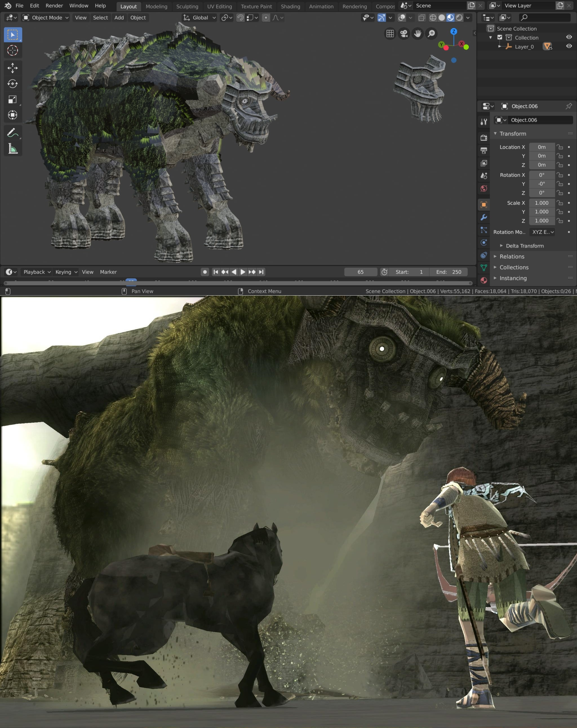Select the Measure ruler tool
The width and height of the screenshot is (577, 728).
(x=12, y=149)
